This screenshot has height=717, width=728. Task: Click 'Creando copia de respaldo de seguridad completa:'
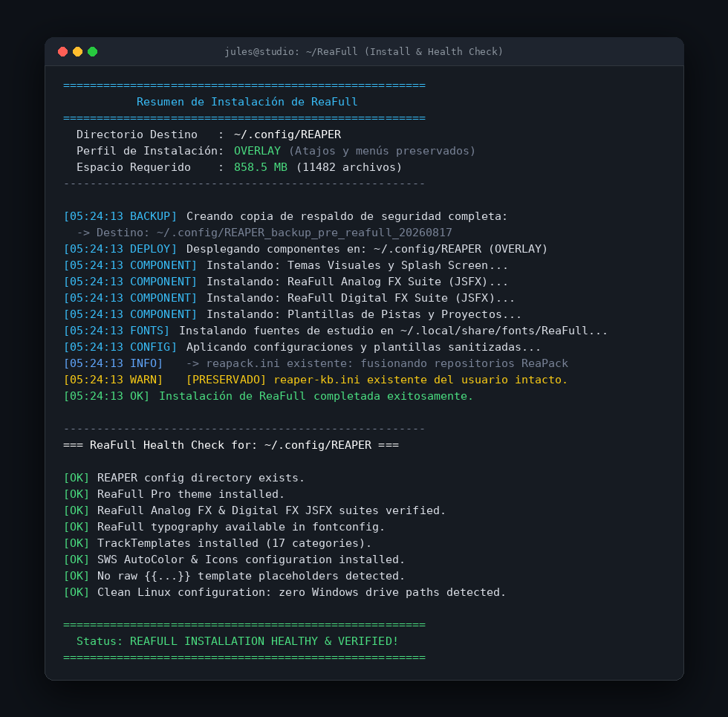pos(347,216)
